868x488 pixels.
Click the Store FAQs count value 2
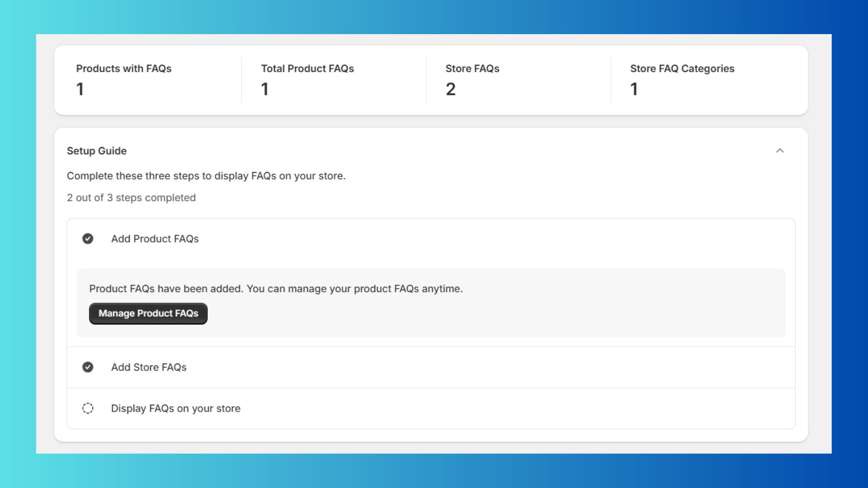tap(451, 89)
